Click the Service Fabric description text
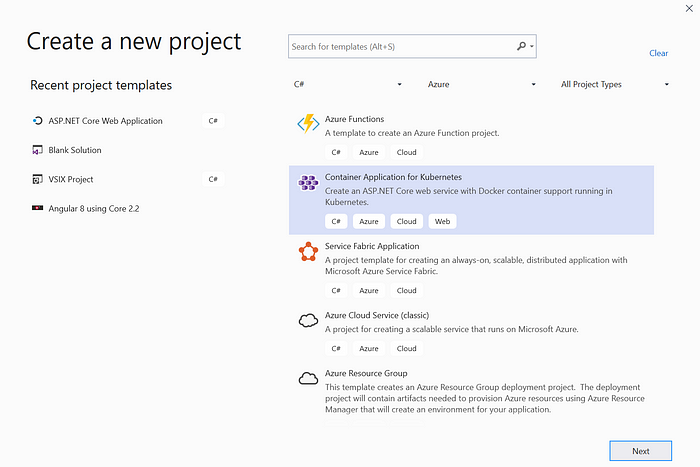 pos(476,266)
